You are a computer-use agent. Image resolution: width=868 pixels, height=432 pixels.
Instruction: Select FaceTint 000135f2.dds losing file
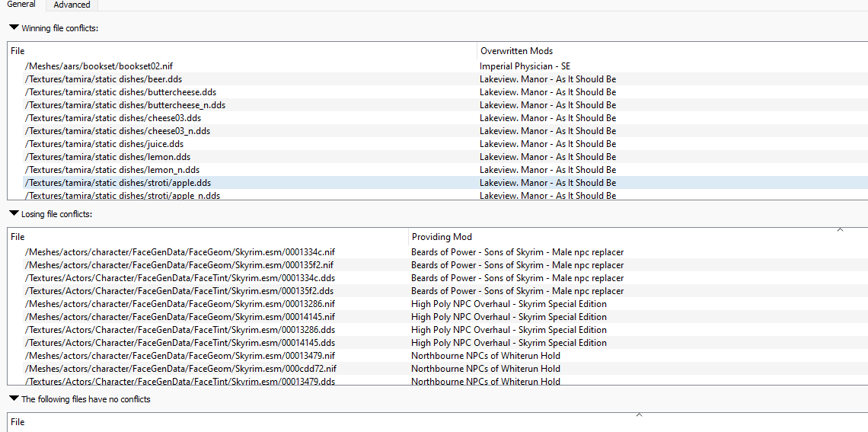pyautogui.click(x=179, y=291)
